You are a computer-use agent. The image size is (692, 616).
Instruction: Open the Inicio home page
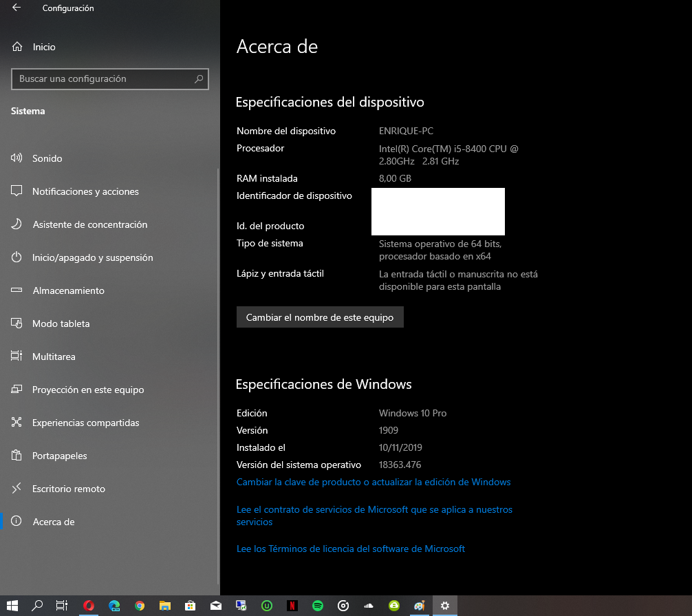click(x=34, y=47)
